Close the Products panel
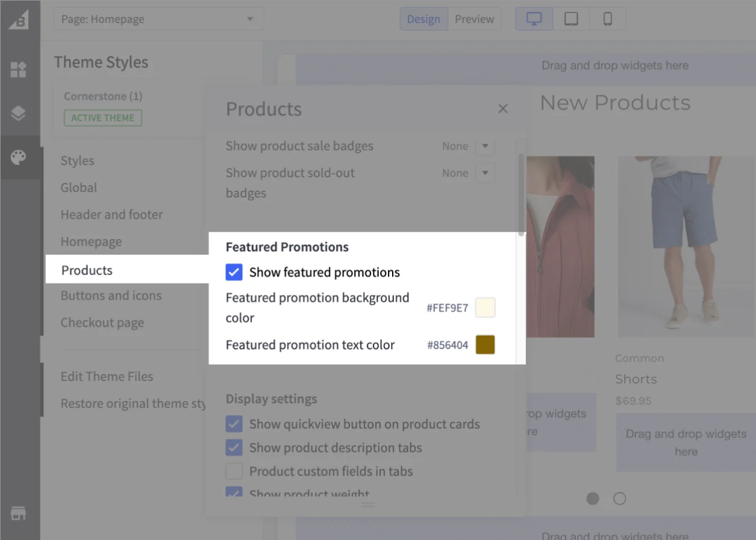Screen dimensions: 756x540 503,109
